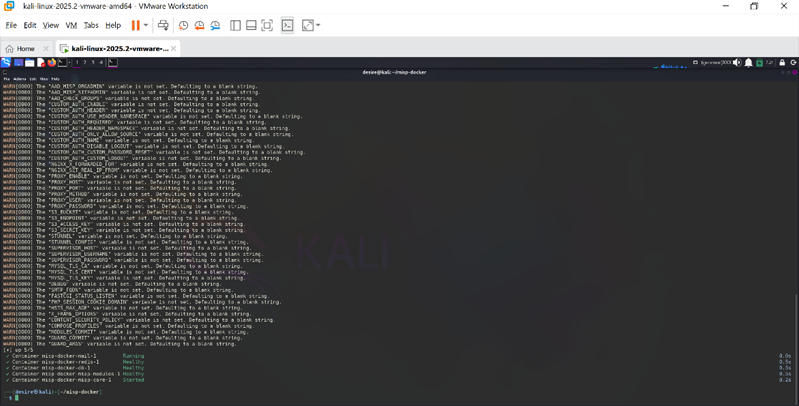Click the terminal command prompt cursor

16,397
